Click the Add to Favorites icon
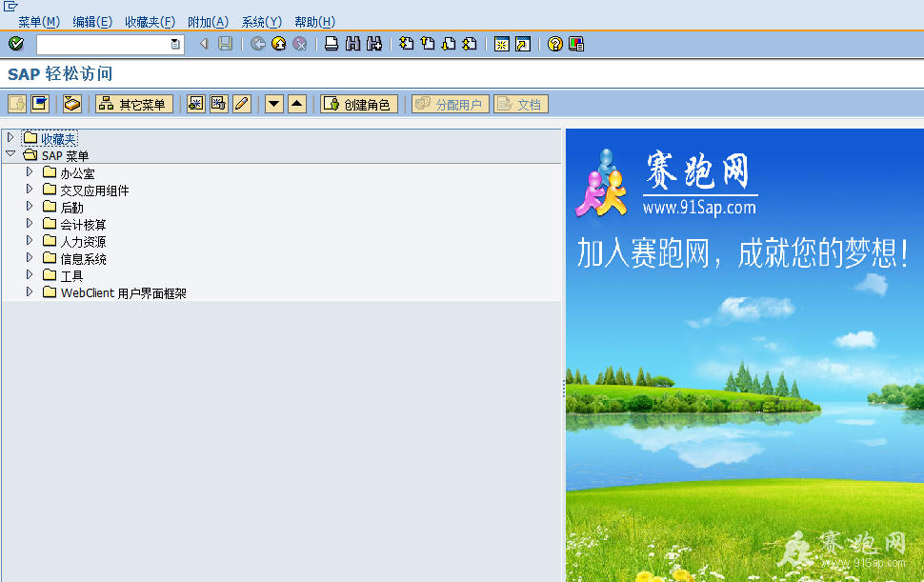 point(196,104)
